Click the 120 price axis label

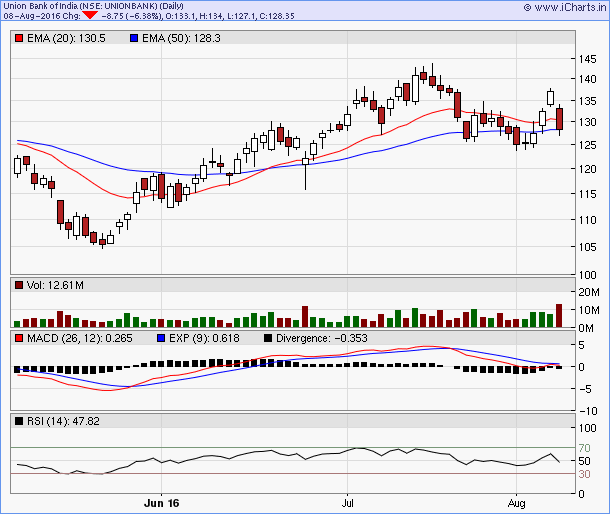pyautogui.click(x=587, y=169)
